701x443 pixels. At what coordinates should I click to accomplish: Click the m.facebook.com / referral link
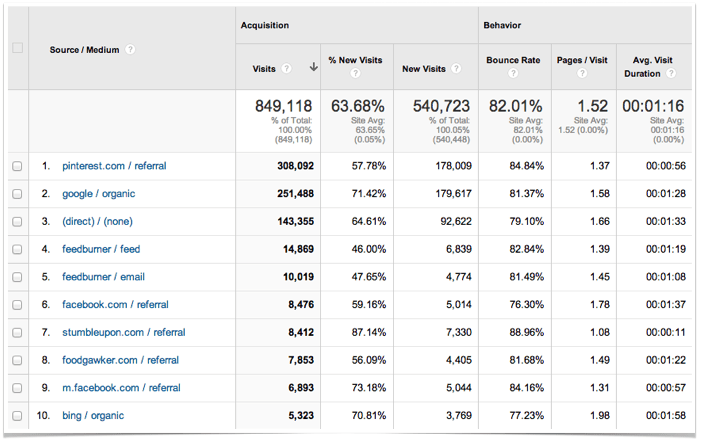tap(121, 387)
